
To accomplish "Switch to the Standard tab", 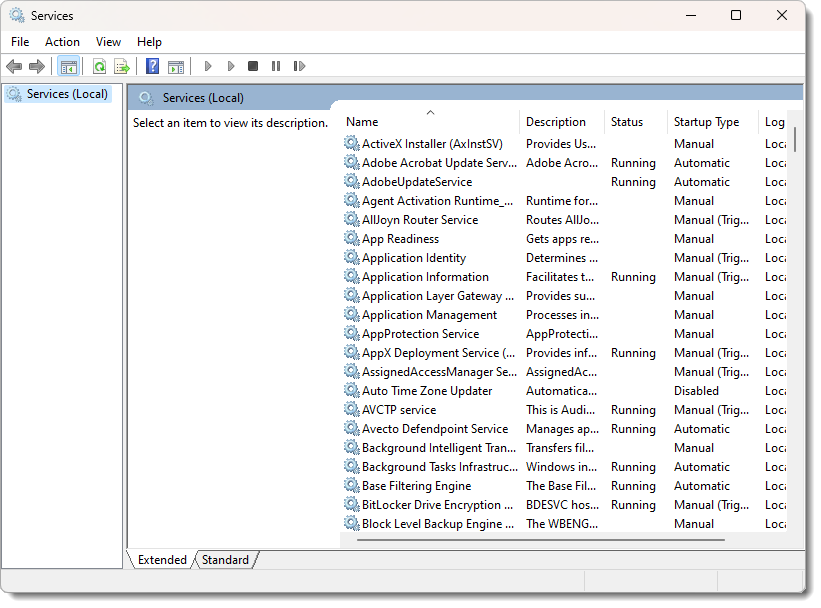I will (225, 560).
